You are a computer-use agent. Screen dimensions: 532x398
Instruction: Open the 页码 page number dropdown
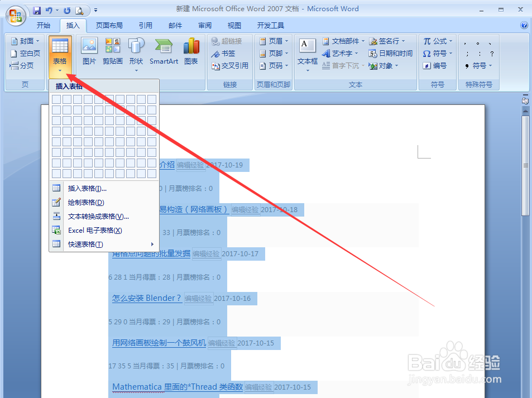[x=274, y=65]
